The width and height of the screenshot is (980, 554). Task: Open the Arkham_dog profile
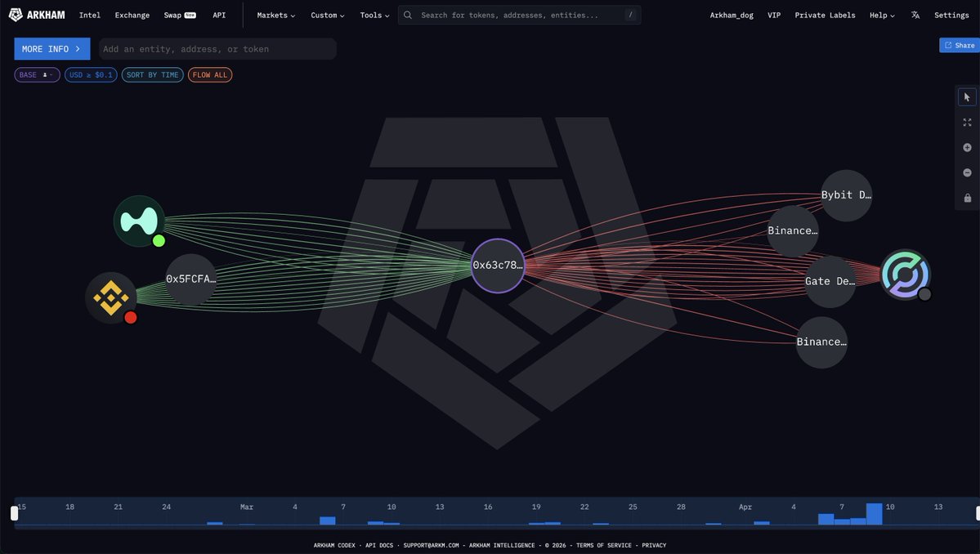coord(732,15)
